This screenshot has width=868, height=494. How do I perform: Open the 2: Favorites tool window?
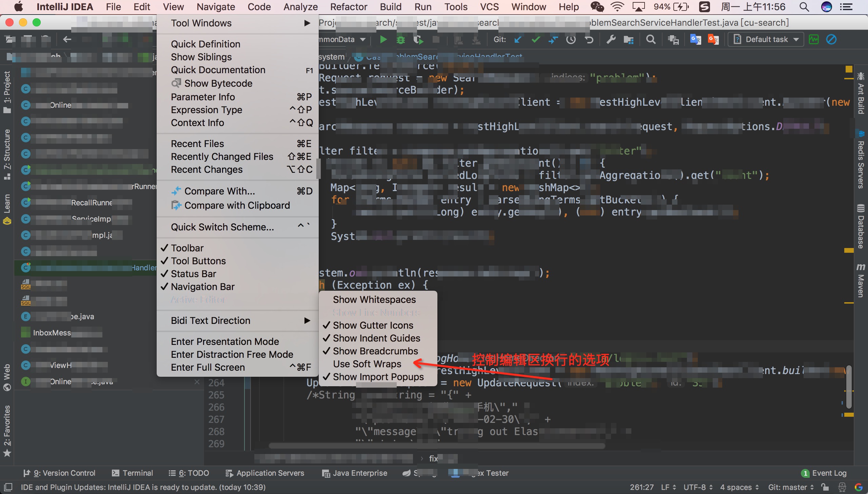(x=7, y=431)
